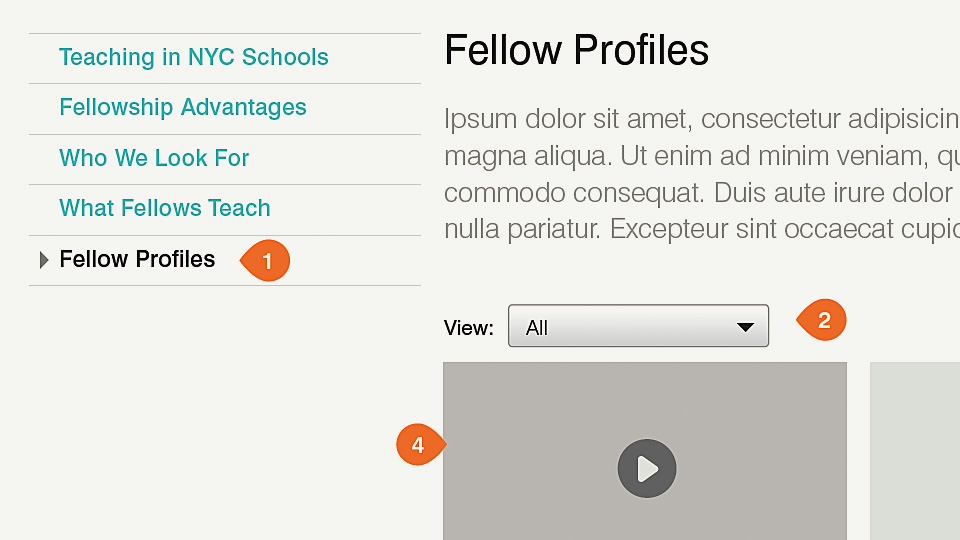Click the paragraph line starting with Ipsum dolor
This screenshot has width=960, height=540.
(700, 120)
